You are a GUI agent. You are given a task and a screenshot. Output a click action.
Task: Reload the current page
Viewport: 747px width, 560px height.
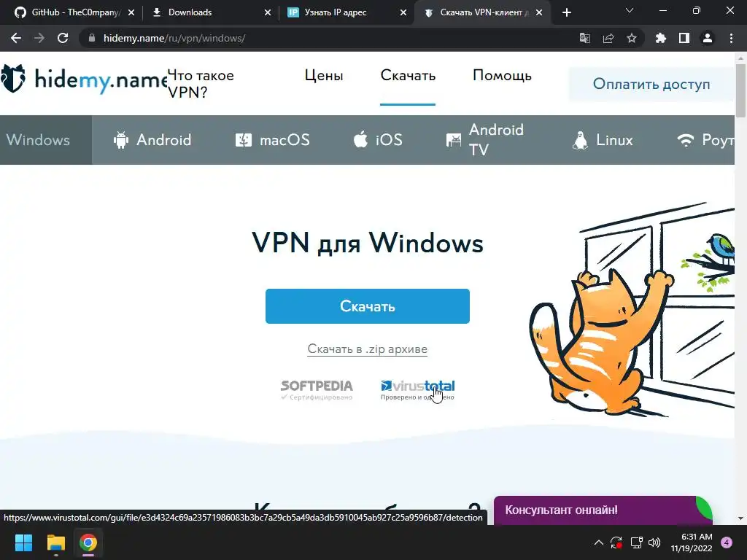pyautogui.click(x=63, y=38)
